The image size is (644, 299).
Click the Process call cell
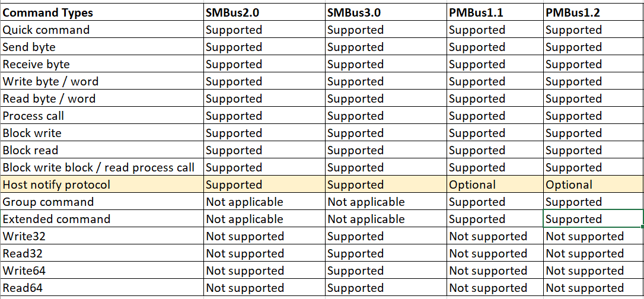click(x=102, y=116)
